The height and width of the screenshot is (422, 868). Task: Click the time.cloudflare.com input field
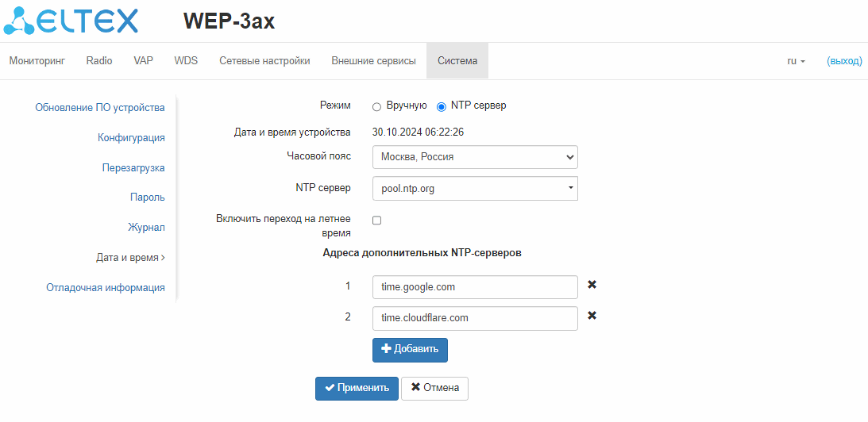474,318
